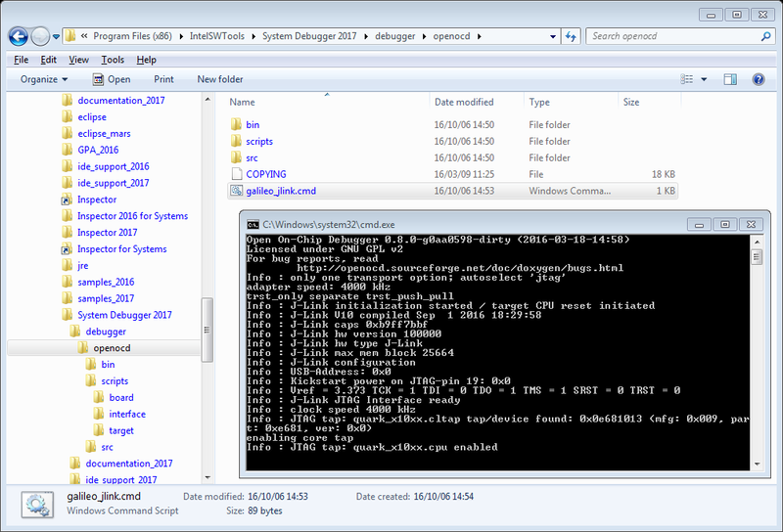
Task: Select System Debugger 2017 in tree
Action: (x=124, y=315)
